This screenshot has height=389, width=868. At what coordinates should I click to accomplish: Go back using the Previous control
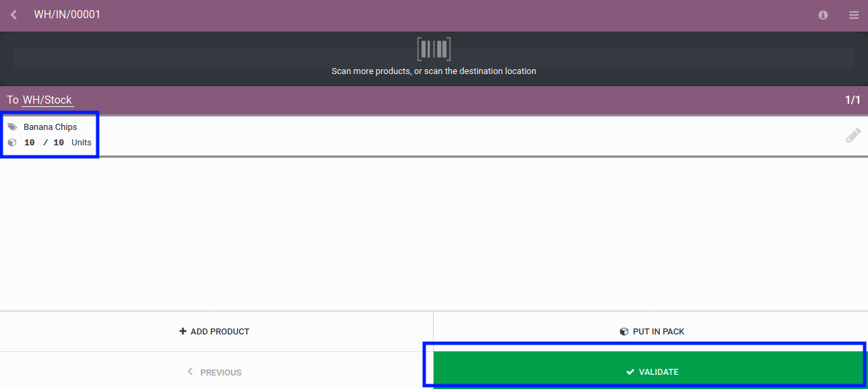pyautogui.click(x=214, y=372)
